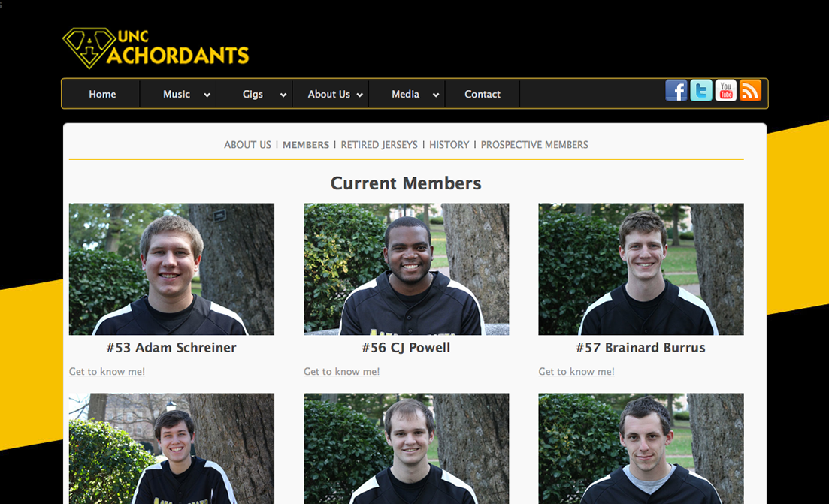This screenshot has width=829, height=504.
Task: Expand the Media menu dropdown arrow
Action: coord(436,95)
